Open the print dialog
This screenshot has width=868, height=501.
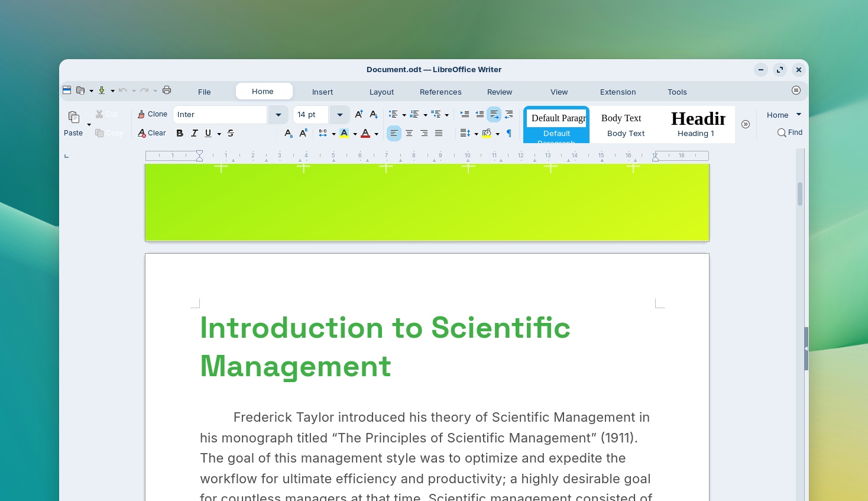pos(166,90)
